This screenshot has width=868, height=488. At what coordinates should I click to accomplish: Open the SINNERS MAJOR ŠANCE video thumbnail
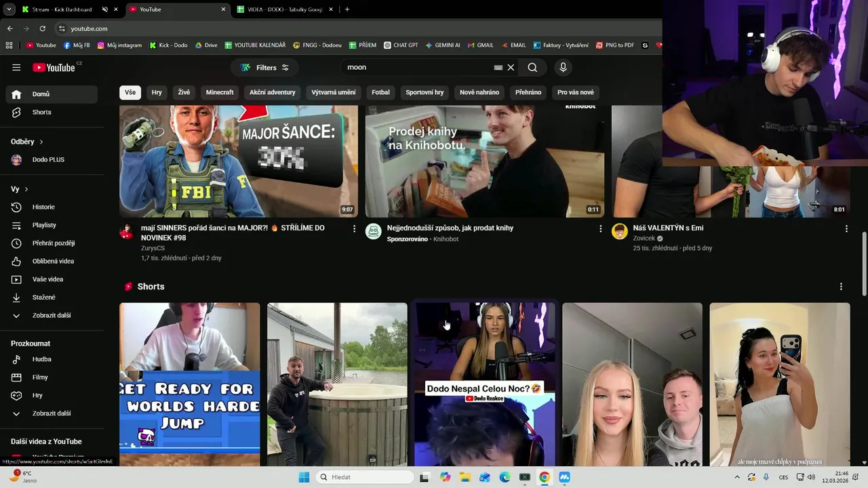(239, 161)
